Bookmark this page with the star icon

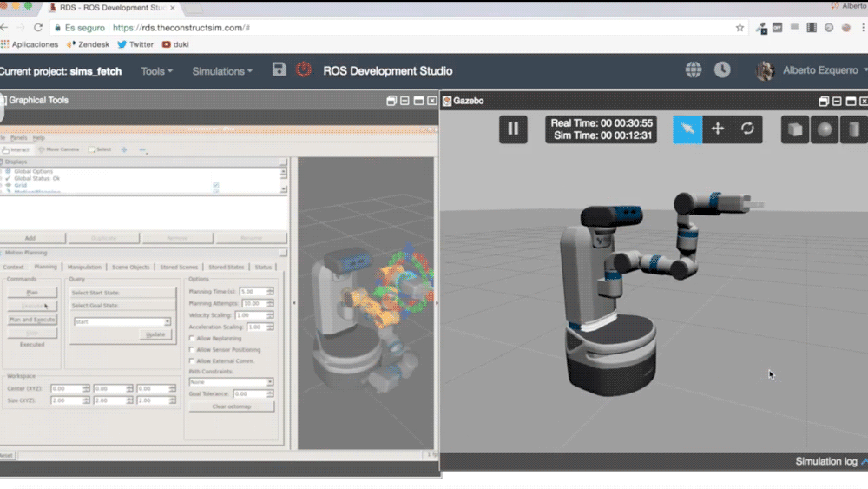[x=740, y=28]
